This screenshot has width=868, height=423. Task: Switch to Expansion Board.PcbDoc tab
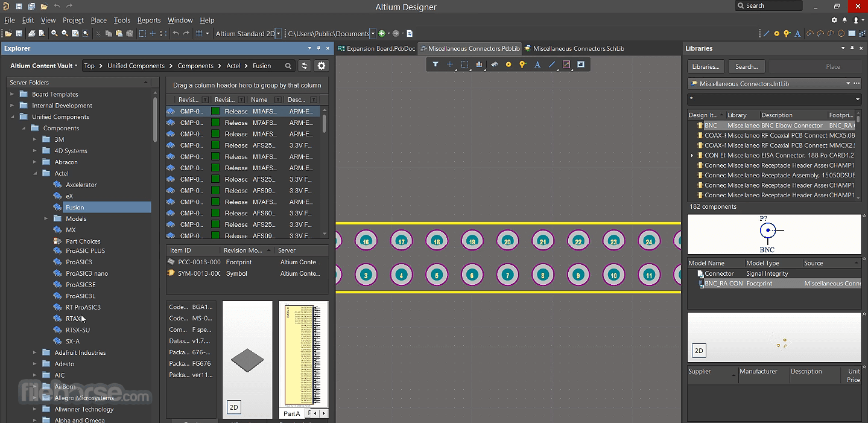(377, 48)
